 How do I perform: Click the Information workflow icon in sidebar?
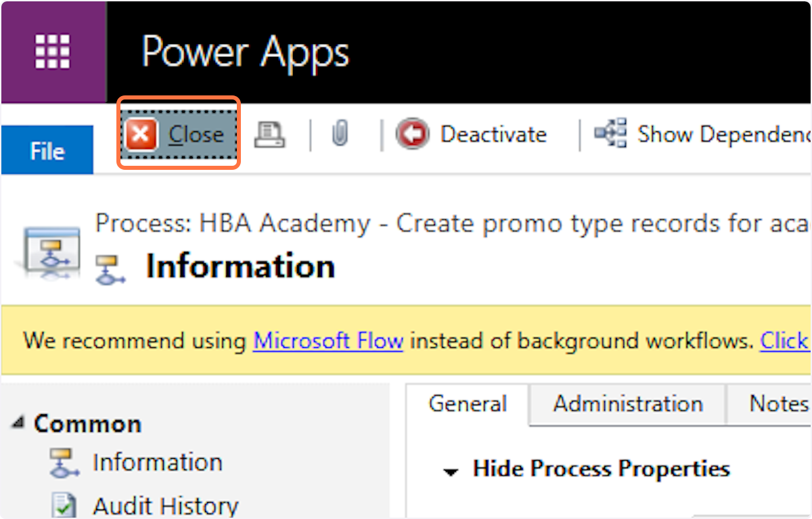click(x=64, y=462)
